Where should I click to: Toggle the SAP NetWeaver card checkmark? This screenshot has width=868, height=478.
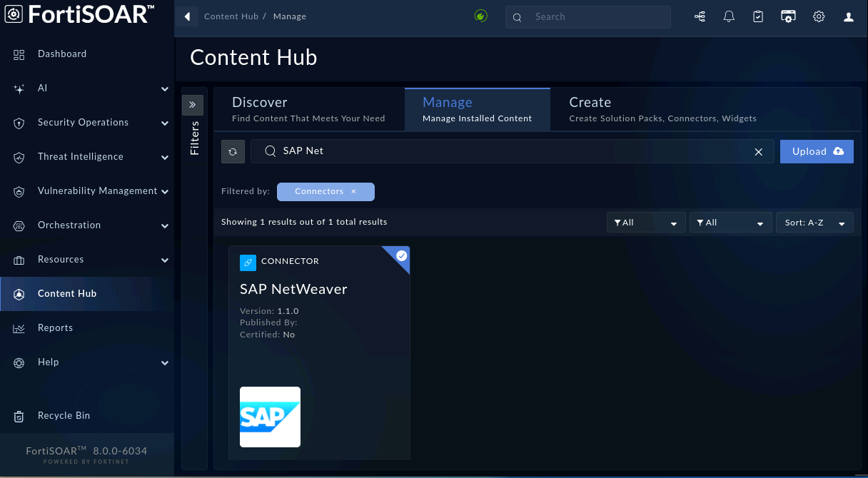(402, 255)
